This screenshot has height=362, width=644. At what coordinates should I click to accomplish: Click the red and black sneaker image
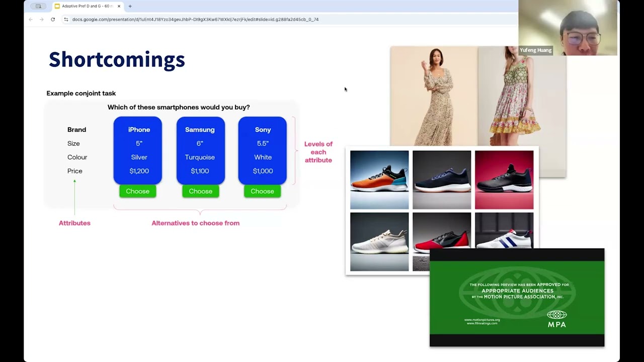(442, 230)
